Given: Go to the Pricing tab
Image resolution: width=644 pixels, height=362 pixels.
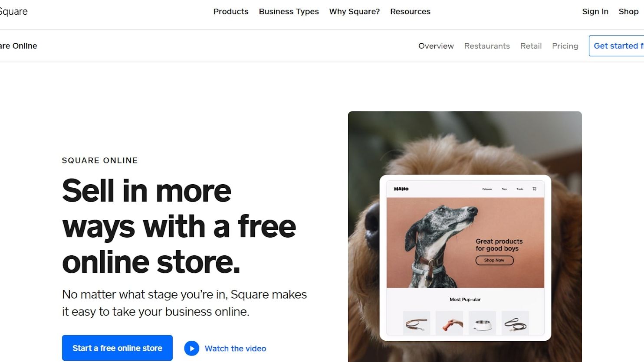Looking at the screenshot, I should click(x=565, y=46).
